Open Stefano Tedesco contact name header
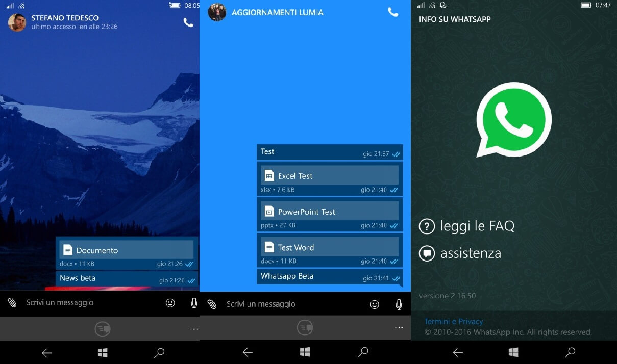Screen dimensions: 617x364 click(x=65, y=18)
